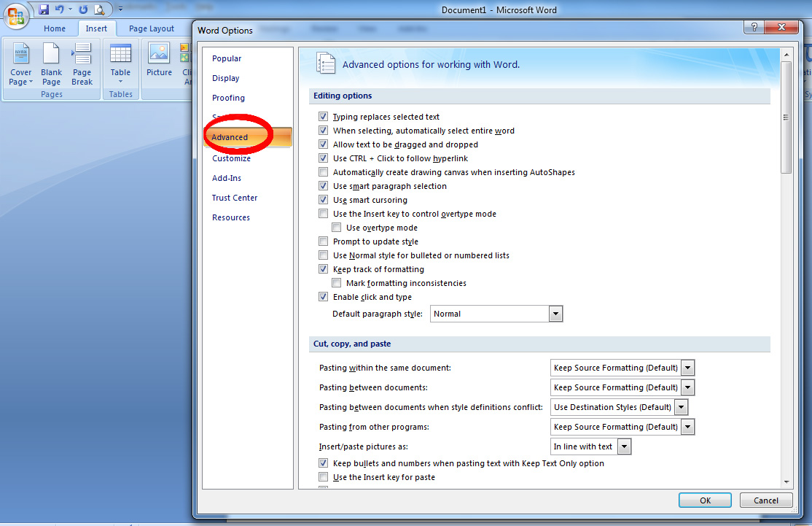Click the Cancel button
Viewport: 812px width, 526px height.
[765, 500]
